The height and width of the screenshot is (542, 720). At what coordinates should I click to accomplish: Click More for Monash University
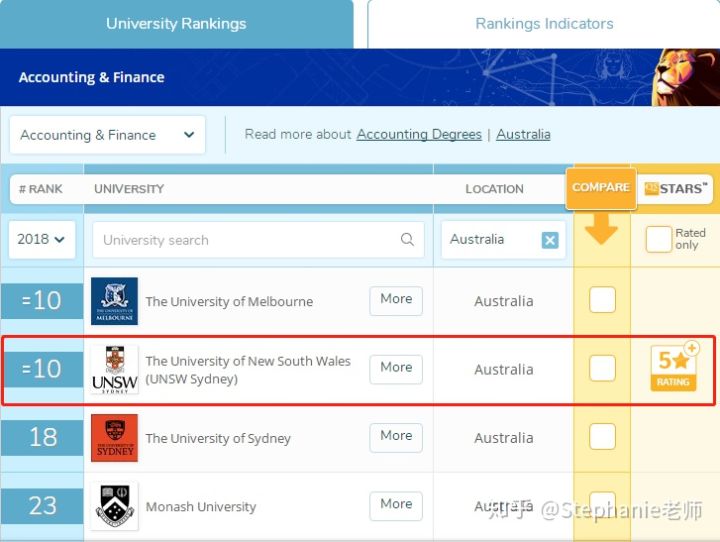coord(396,506)
